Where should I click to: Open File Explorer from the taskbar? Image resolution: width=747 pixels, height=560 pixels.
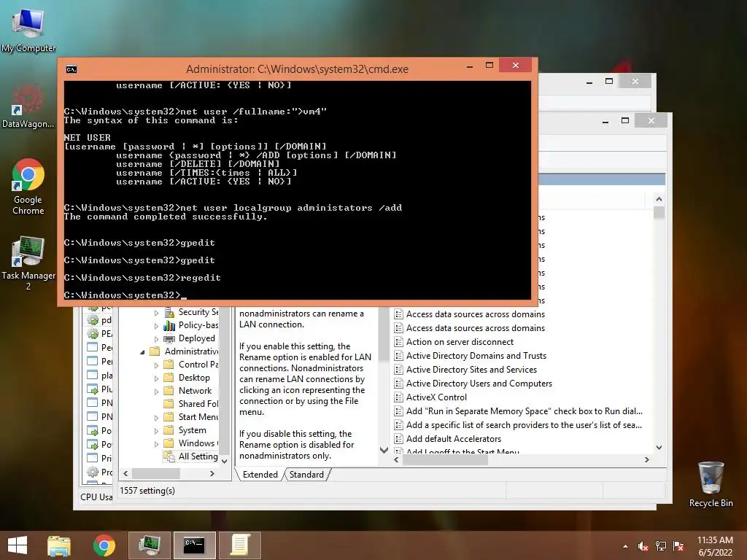coord(59,545)
